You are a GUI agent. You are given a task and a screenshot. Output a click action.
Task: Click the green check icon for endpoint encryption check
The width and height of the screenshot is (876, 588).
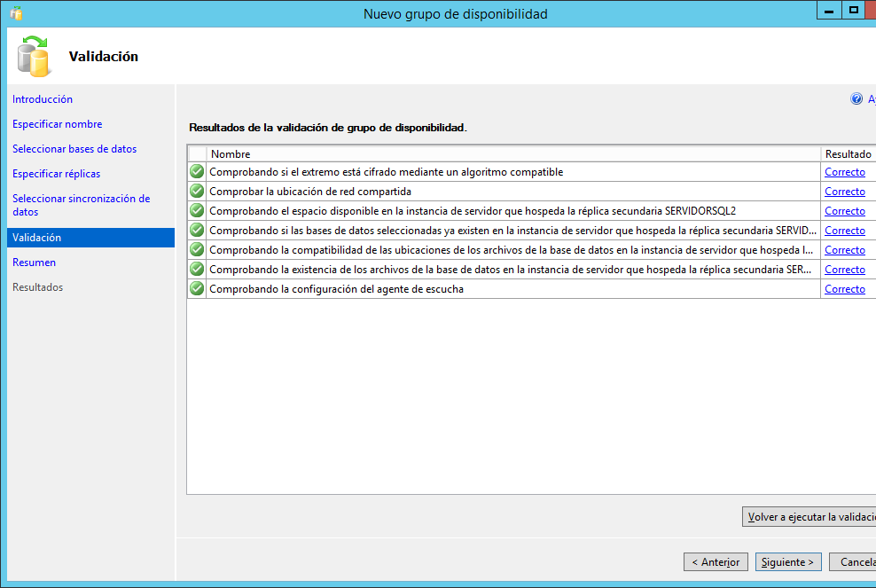pyautogui.click(x=196, y=171)
